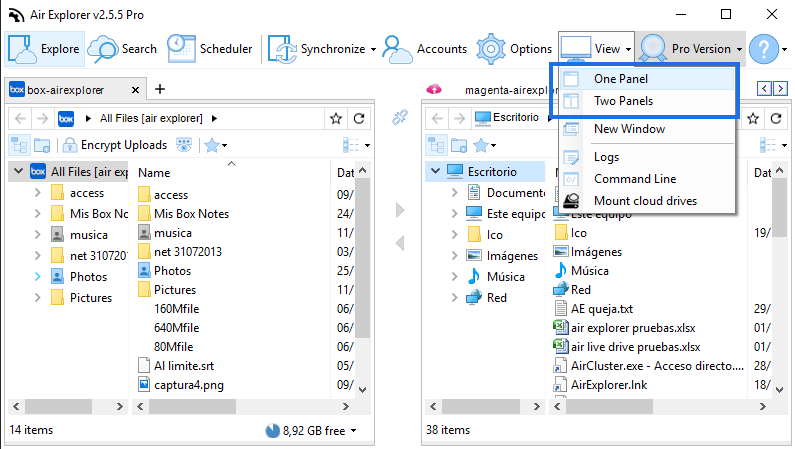Viewport: 795px width, 449px height.
Task: Select file 160Mfile
Action: pyautogui.click(x=176, y=309)
